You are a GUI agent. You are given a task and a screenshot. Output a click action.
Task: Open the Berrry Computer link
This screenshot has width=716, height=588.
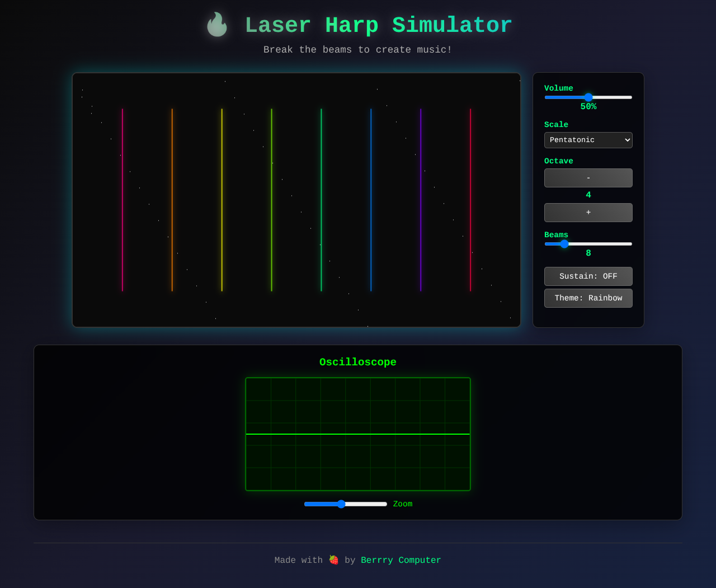[401, 559]
